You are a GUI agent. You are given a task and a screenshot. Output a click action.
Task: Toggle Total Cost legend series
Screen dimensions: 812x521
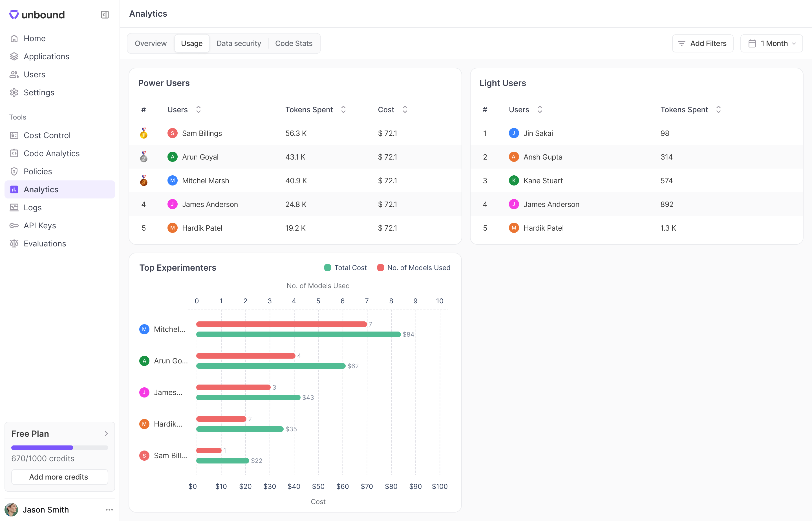pyautogui.click(x=345, y=268)
